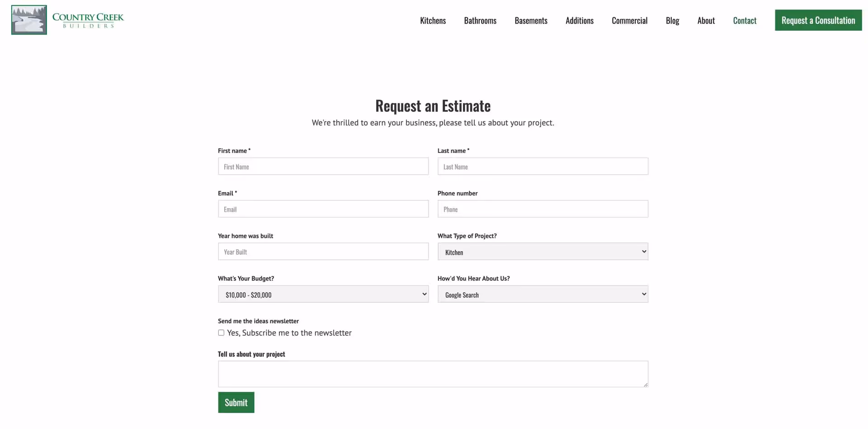Focus the First Name input field
Screen dimensions: 868x429
pyautogui.click(x=323, y=167)
